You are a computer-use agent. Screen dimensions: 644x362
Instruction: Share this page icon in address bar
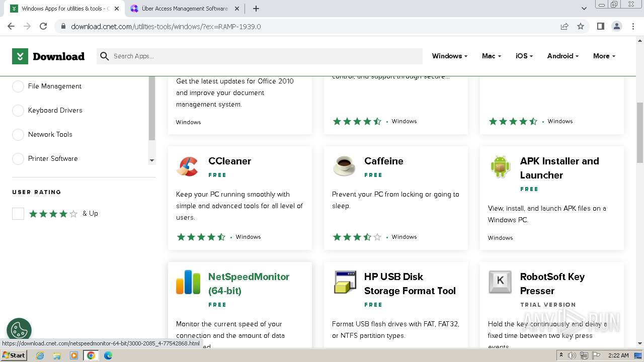(x=565, y=26)
